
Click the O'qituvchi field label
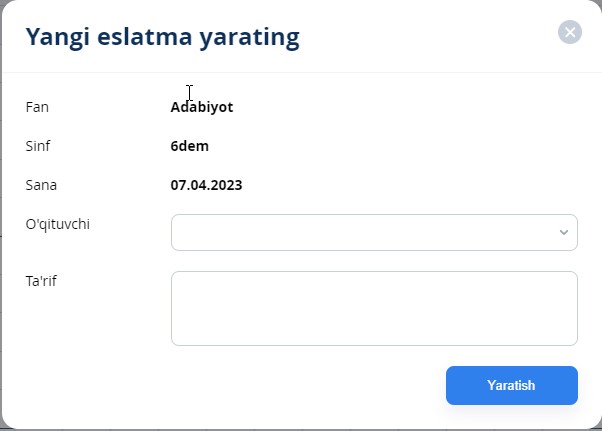point(58,224)
